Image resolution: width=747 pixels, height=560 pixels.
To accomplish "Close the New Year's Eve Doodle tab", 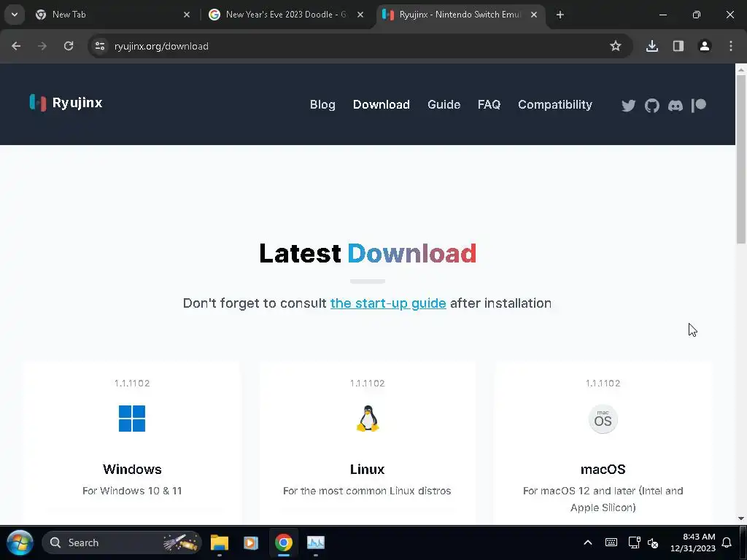I will (x=360, y=15).
